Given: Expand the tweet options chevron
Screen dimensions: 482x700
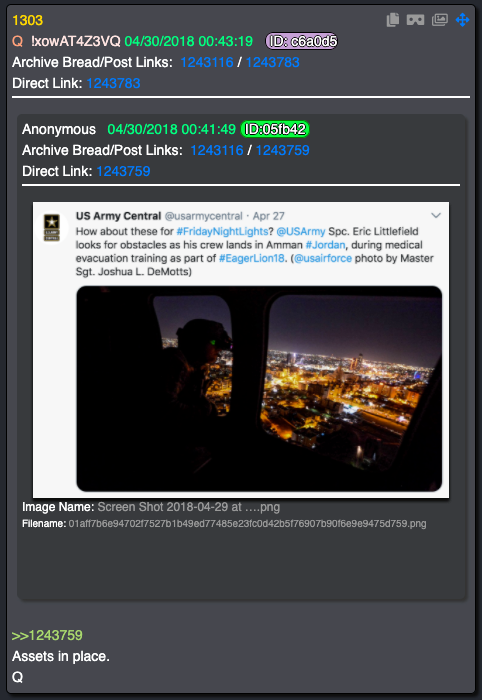Looking at the screenshot, I should 436,216.
